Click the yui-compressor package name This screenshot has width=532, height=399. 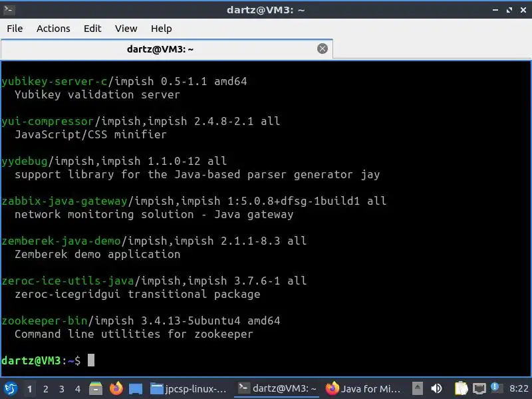coord(47,122)
